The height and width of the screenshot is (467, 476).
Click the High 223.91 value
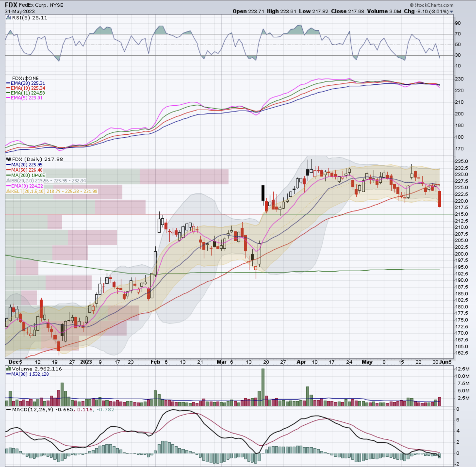[x=281, y=11]
